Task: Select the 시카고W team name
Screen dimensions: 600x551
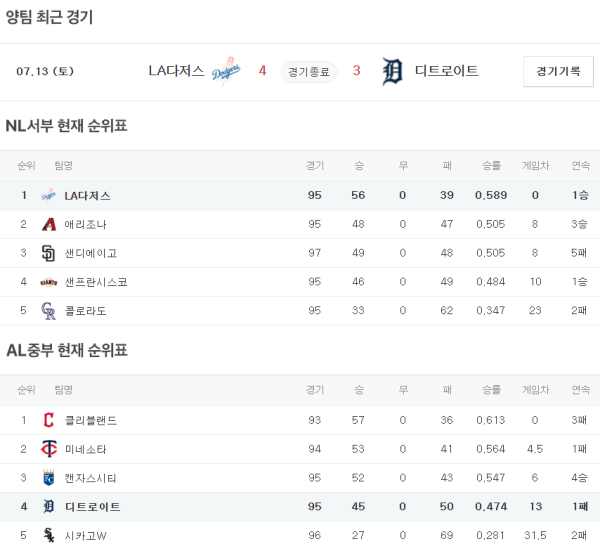Action: coord(85,535)
